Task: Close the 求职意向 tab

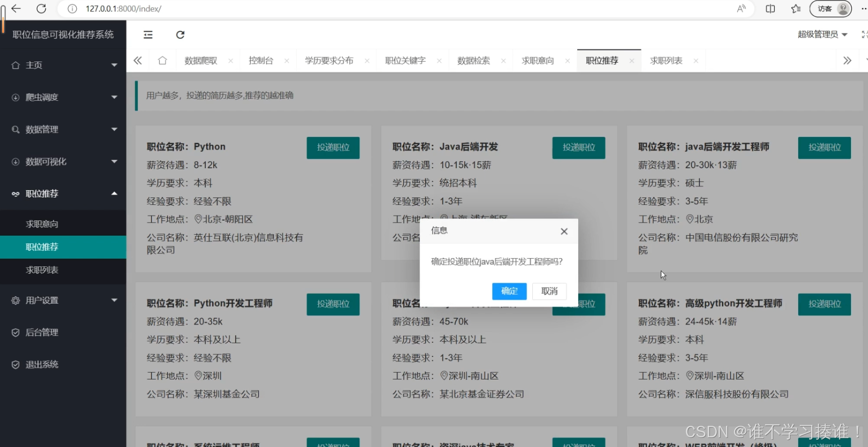Action: tap(568, 61)
